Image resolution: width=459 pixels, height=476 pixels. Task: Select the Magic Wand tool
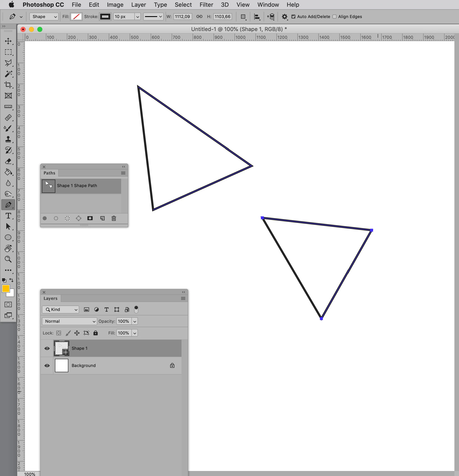pos(8,74)
